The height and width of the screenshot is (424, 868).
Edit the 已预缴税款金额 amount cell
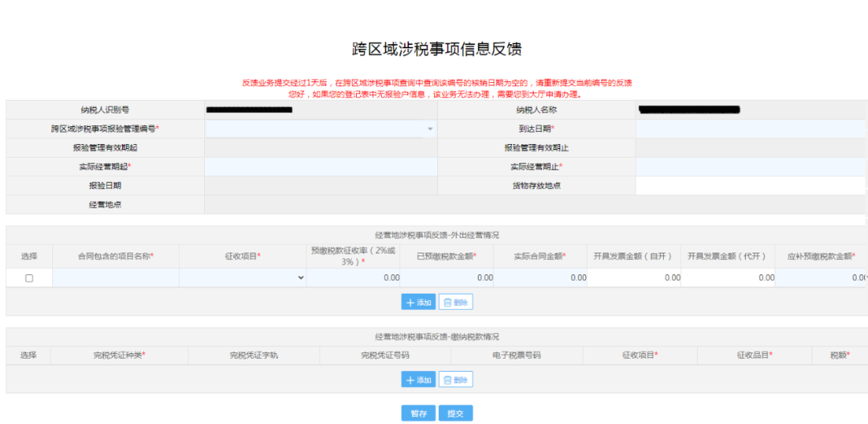(x=447, y=278)
